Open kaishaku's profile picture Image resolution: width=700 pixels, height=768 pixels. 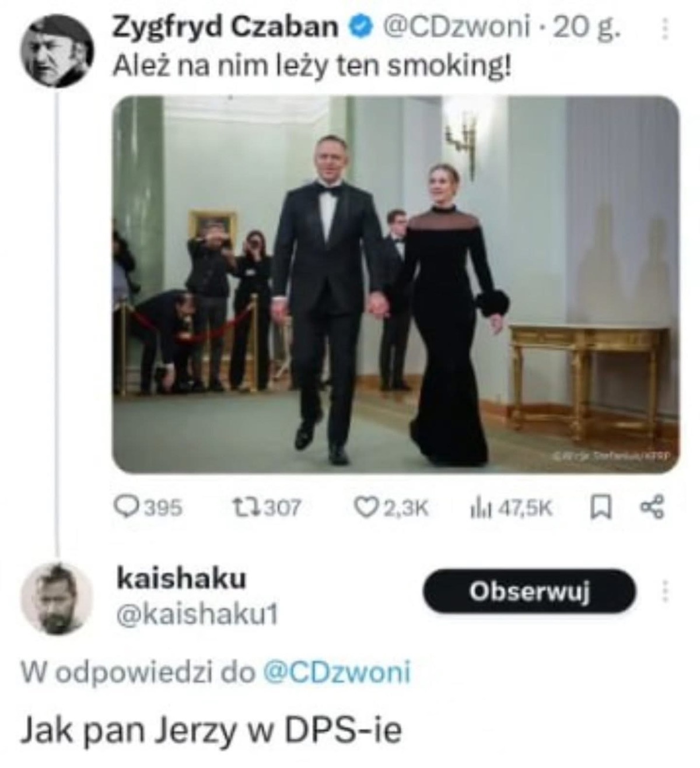point(57,597)
